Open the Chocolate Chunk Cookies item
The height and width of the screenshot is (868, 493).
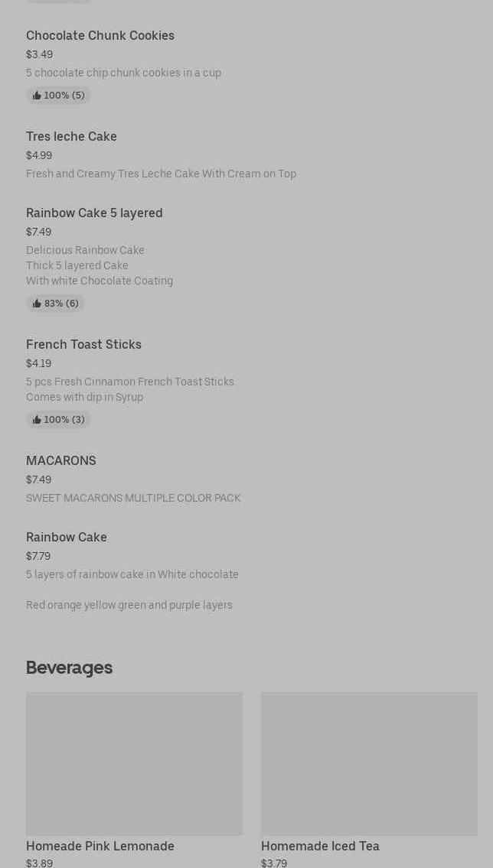pos(100,35)
